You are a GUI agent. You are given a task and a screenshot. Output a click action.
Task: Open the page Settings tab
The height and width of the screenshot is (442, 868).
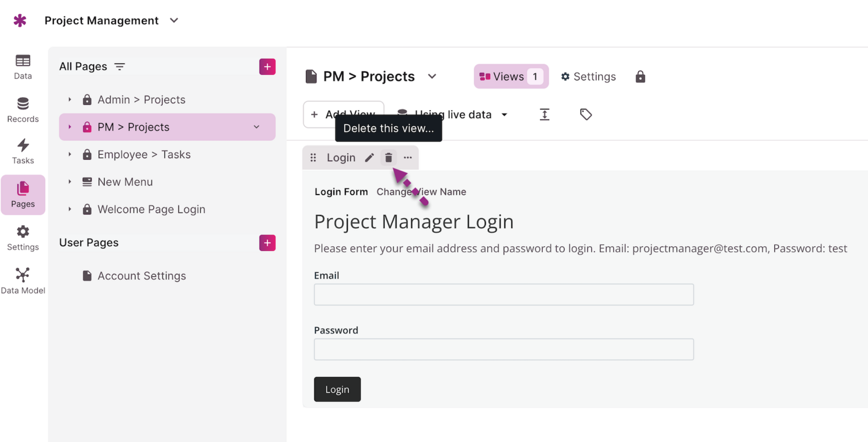tap(589, 76)
